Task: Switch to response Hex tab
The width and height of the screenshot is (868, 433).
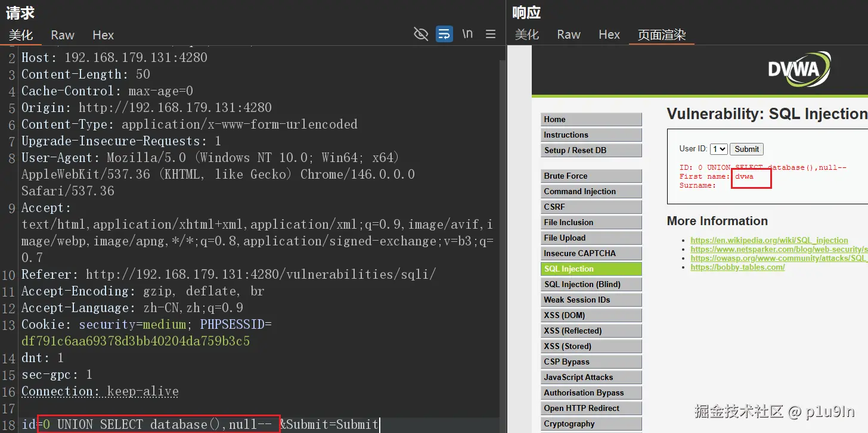Action: pyautogui.click(x=609, y=35)
